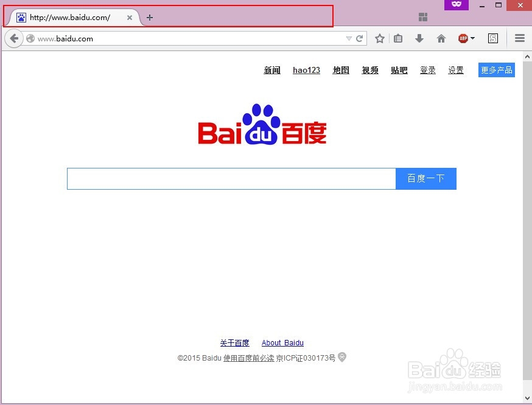
Task: Click the 登录 login link
Action: pyautogui.click(x=428, y=70)
